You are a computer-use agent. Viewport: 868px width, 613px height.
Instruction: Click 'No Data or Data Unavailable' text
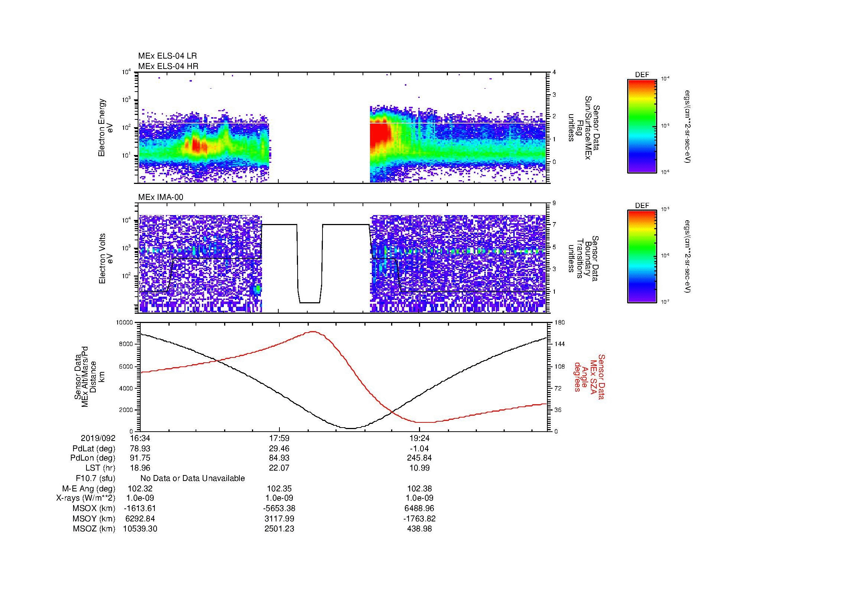pos(193,478)
